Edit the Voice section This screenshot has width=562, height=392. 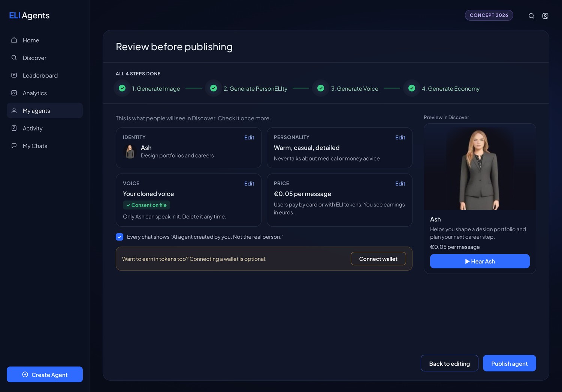[249, 184]
